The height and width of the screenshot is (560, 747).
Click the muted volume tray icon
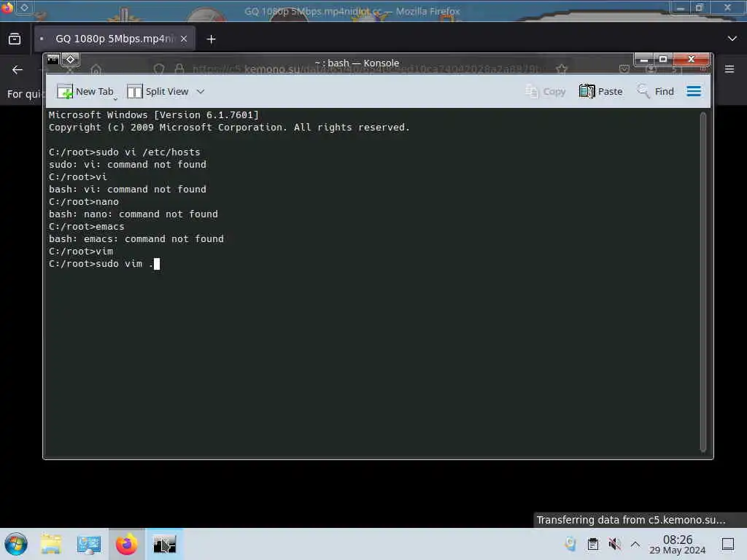614,544
